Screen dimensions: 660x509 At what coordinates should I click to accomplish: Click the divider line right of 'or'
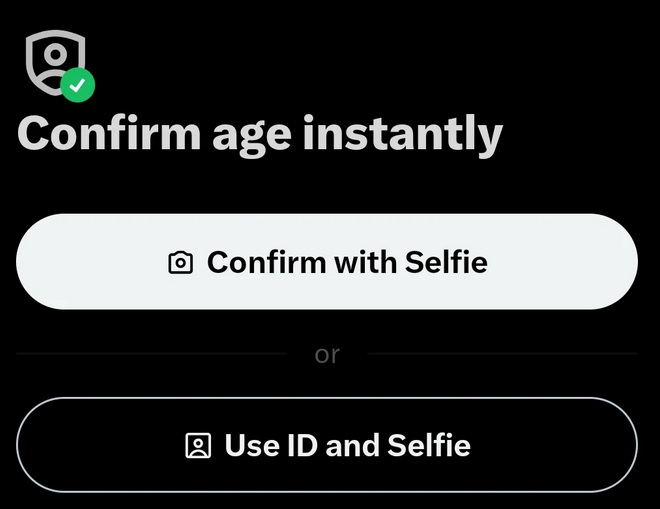(503, 354)
